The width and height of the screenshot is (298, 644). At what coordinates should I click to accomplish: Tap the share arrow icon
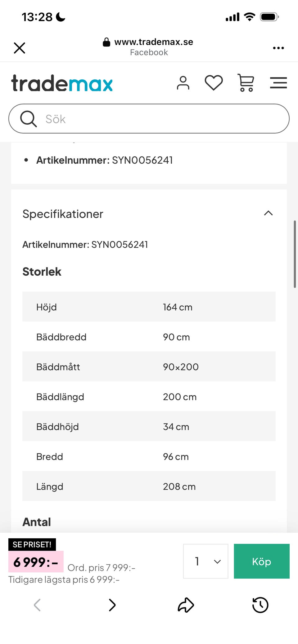pyautogui.click(x=186, y=605)
